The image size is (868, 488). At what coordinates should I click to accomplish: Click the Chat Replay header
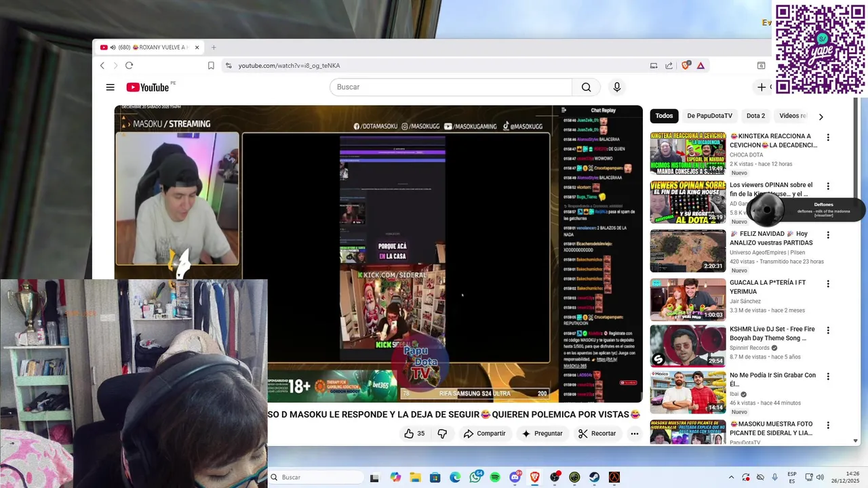click(603, 110)
